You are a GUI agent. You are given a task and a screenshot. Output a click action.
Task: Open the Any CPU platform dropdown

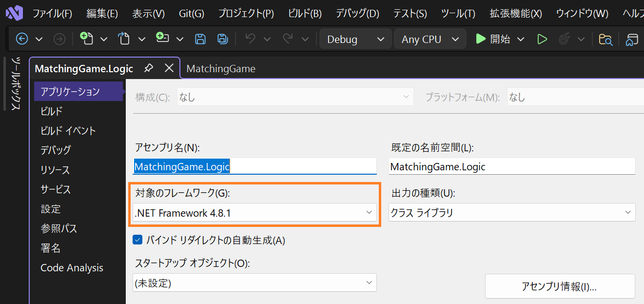pos(429,39)
